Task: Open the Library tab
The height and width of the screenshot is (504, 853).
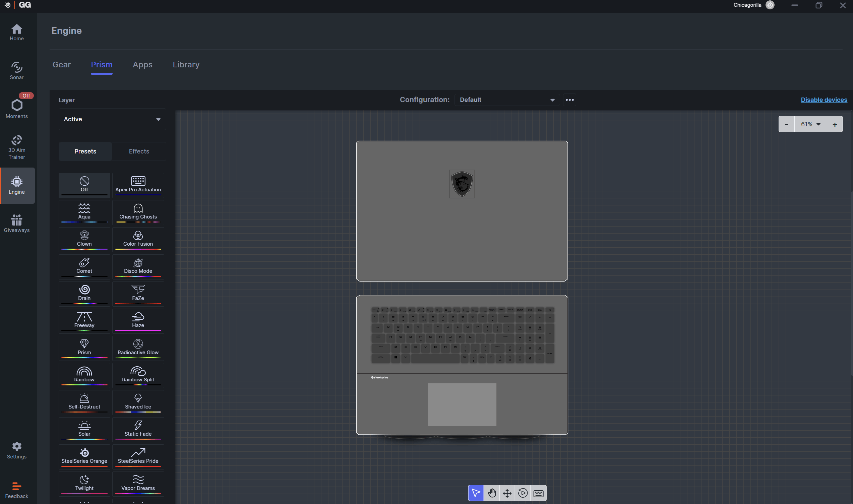Action: click(x=186, y=65)
